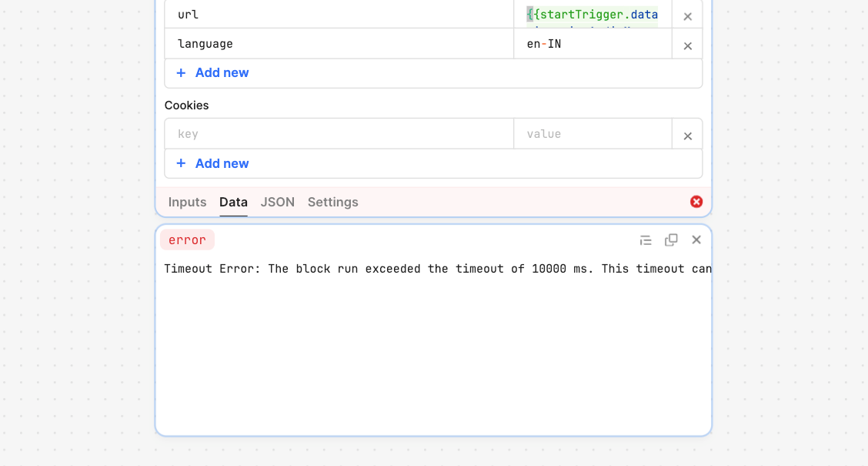The width and height of the screenshot is (868, 466).
Task: Edit the startTrigger.data url value
Action: [x=593, y=15]
